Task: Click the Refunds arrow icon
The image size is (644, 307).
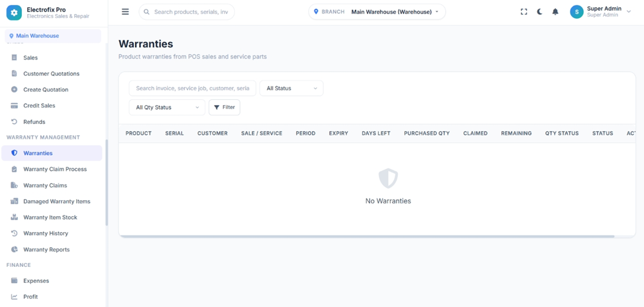Action: pos(14,122)
